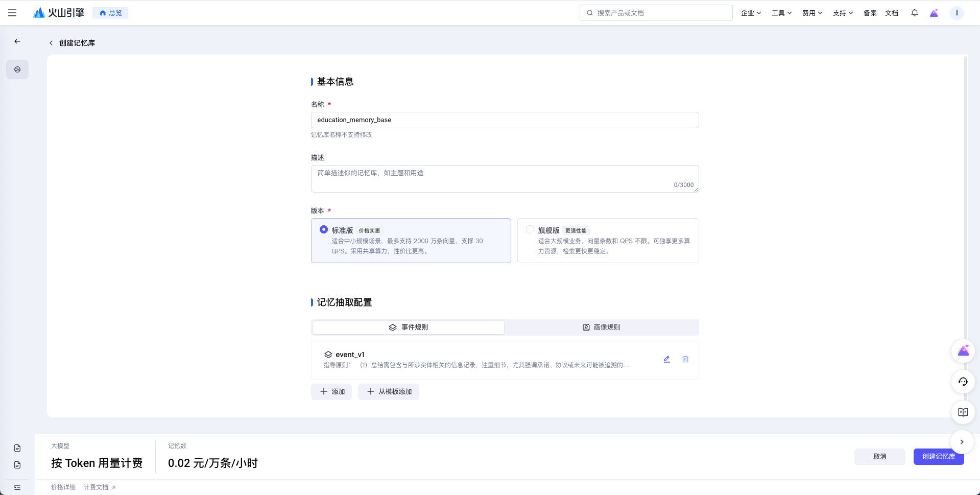
Task: Select the 标准版 version radio option
Action: [324, 230]
